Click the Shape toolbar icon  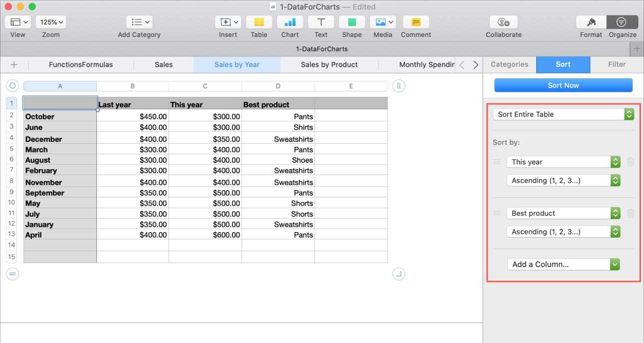(351, 22)
